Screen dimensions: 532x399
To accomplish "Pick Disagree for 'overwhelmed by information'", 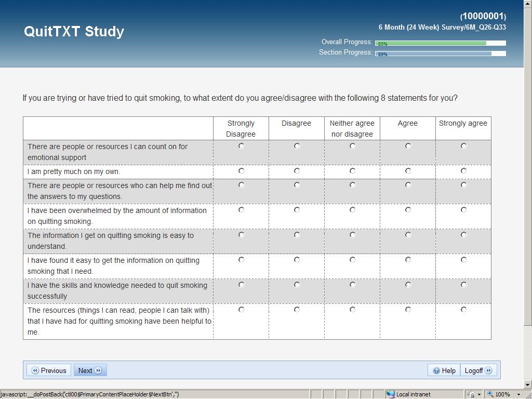I will pyautogui.click(x=297, y=210).
